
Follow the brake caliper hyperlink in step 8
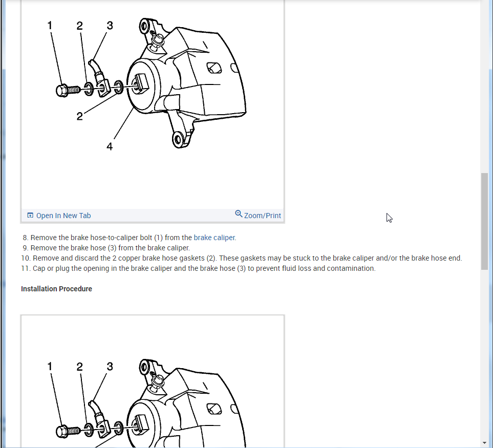[x=214, y=238]
